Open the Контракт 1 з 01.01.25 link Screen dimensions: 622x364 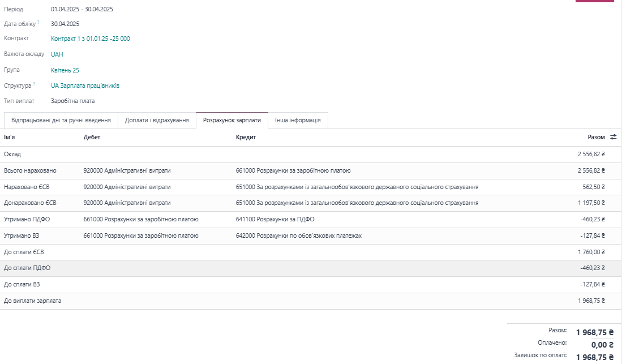tap(90, 38)
